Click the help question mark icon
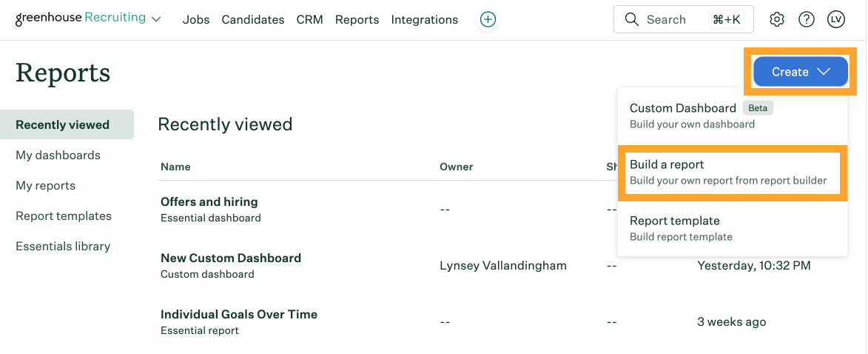The width and height of the screenshot is (868, 354). [807, 20]
